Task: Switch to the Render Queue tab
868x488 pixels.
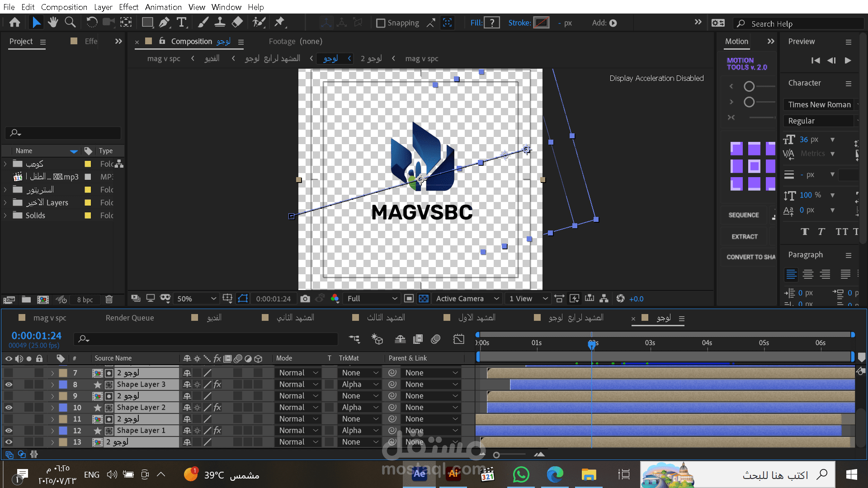Action: 130,318
